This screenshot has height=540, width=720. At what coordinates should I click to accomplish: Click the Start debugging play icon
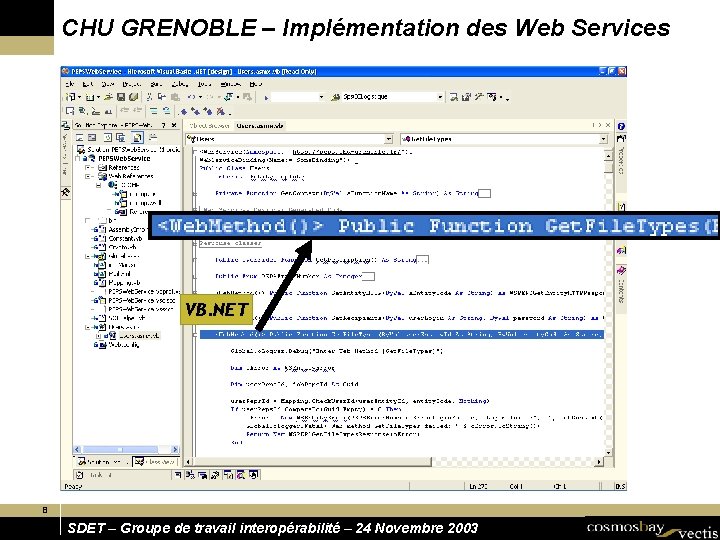pyautogui.click(x=266, y=97)
